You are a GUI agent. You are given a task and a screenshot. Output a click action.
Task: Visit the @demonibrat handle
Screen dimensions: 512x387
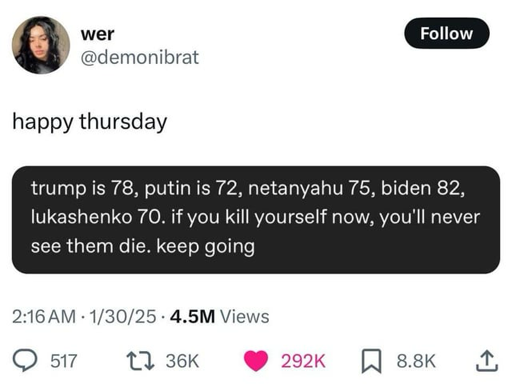coord(140,57)
